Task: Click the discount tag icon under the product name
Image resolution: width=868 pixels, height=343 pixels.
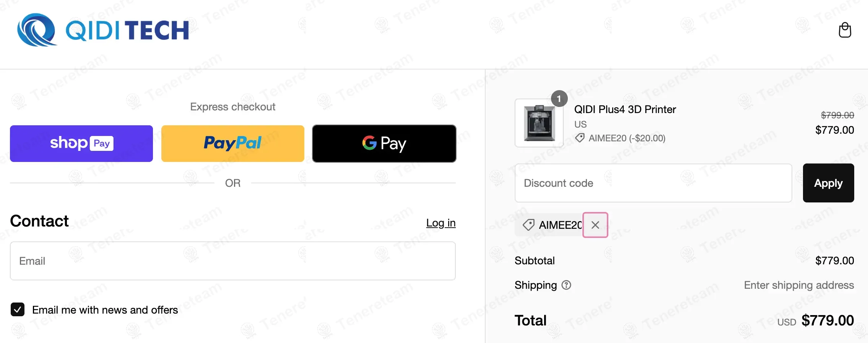Action: (x=580, y=138)
